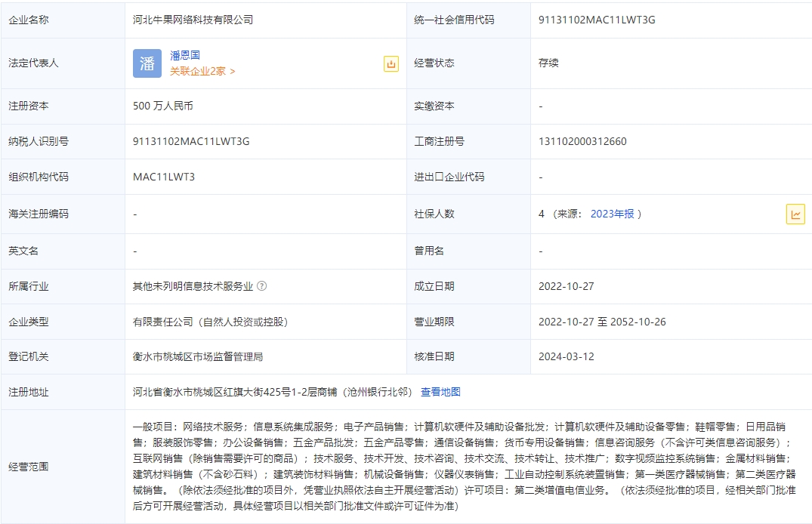Click the 核准日期 value 2024-03-12
The height and width of the screenshot is (524, 812).
click(567, 356)
